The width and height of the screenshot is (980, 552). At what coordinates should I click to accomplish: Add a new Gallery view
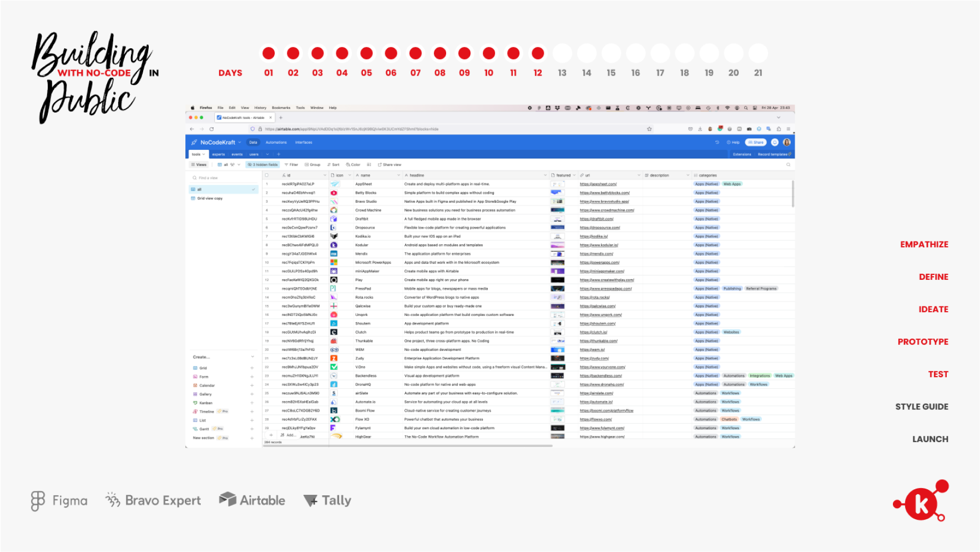tap(252, 394)
